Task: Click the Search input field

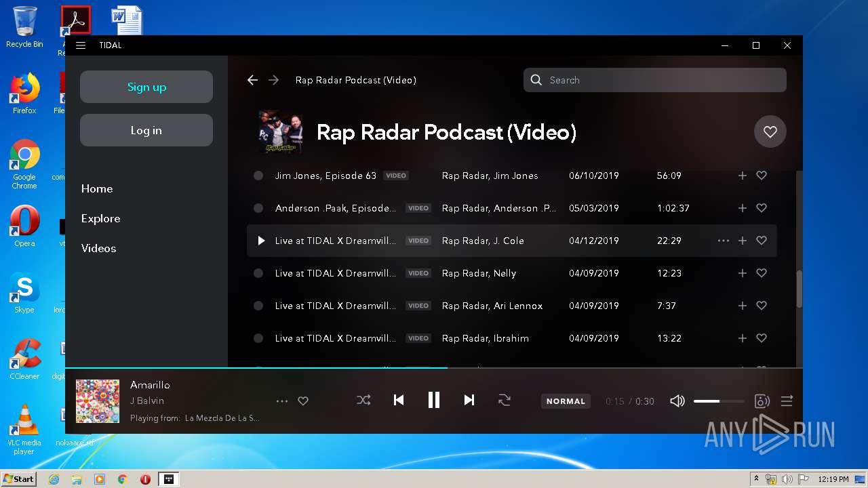Action: tap(655, 80)
